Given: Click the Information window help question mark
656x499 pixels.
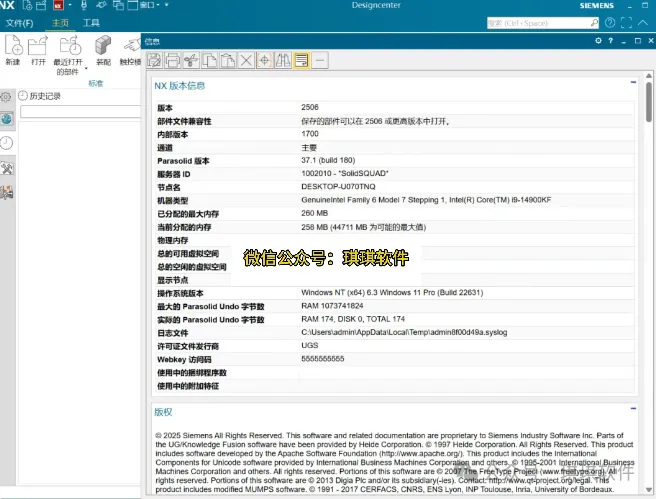Looking at the screenshot, I should (610, 41).
